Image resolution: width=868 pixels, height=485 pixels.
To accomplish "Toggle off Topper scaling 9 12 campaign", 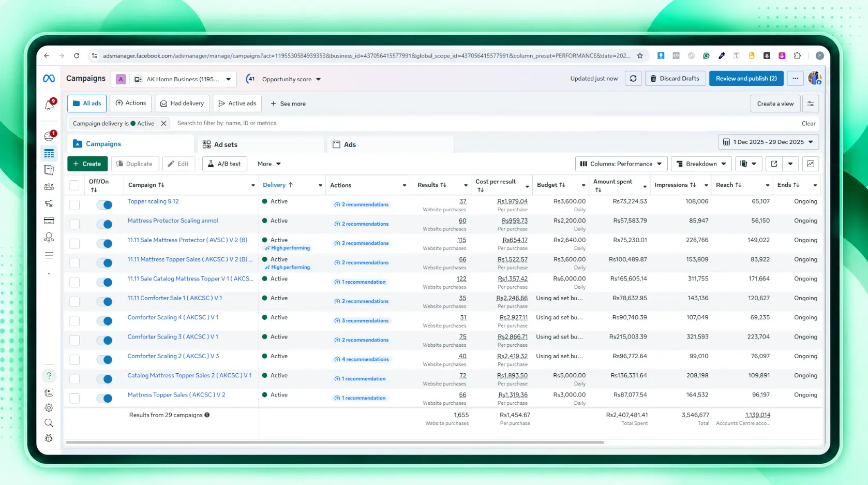I will [104, 205].
